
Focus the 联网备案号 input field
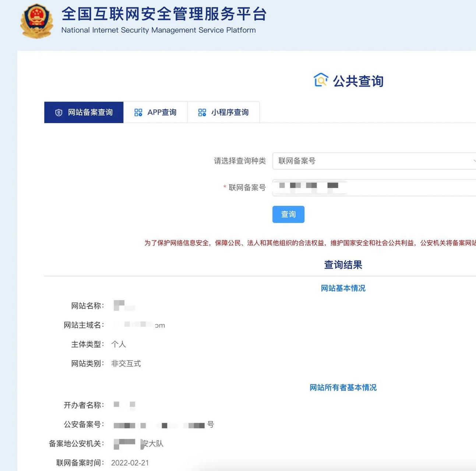coord(374,188)
